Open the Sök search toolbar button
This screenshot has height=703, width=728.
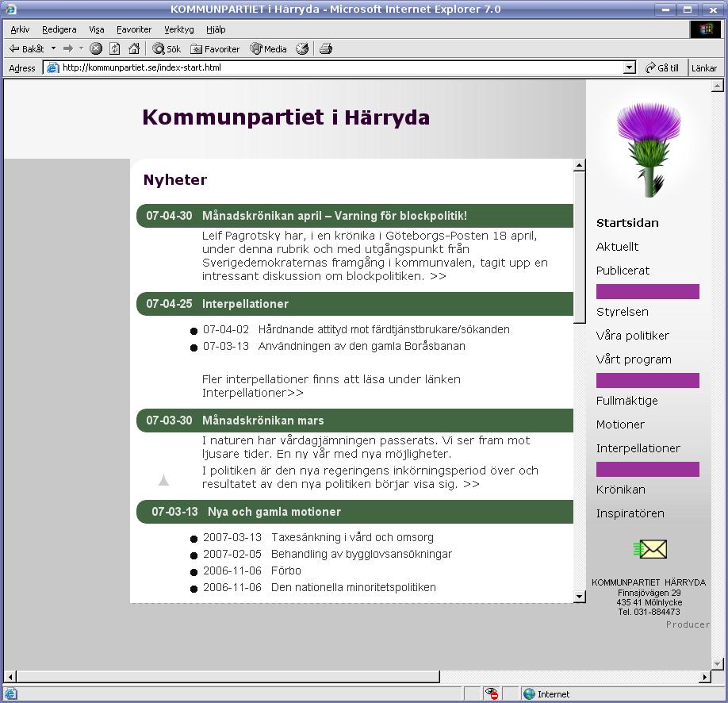click(167, 48)
